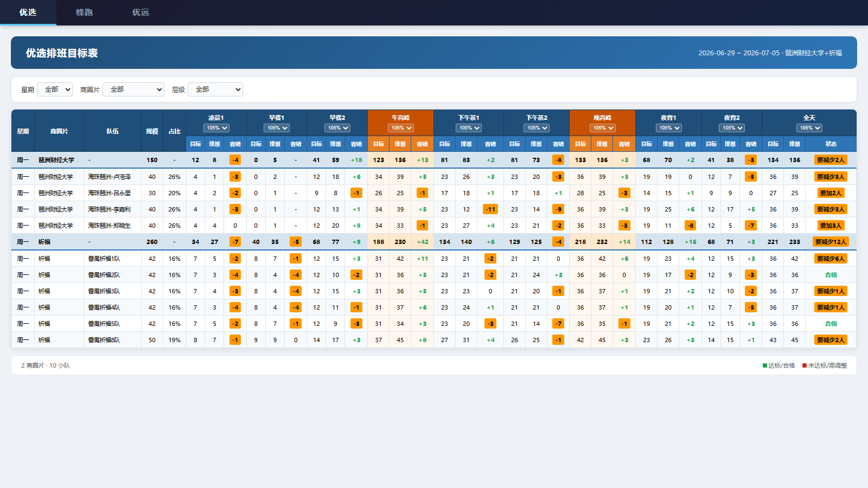Click the 要减少12人 status badge
This screenshot has height=488, width=868.
831,242
